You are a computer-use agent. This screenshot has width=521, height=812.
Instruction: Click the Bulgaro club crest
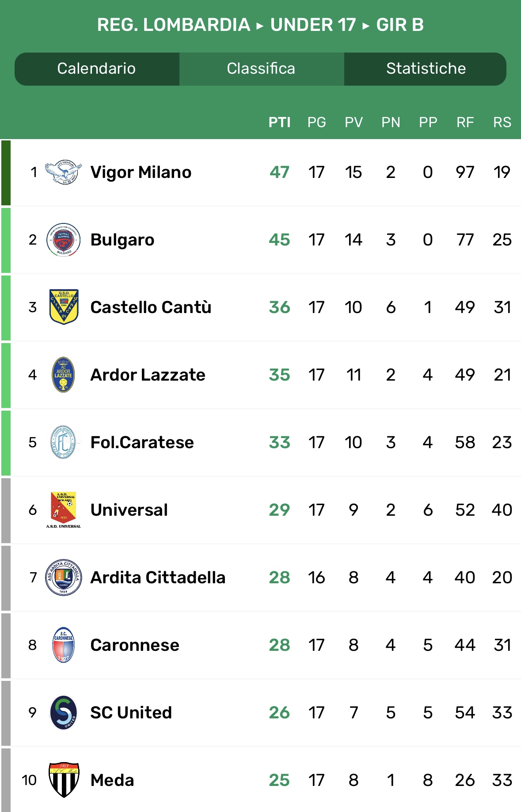(x=64, y=240)
